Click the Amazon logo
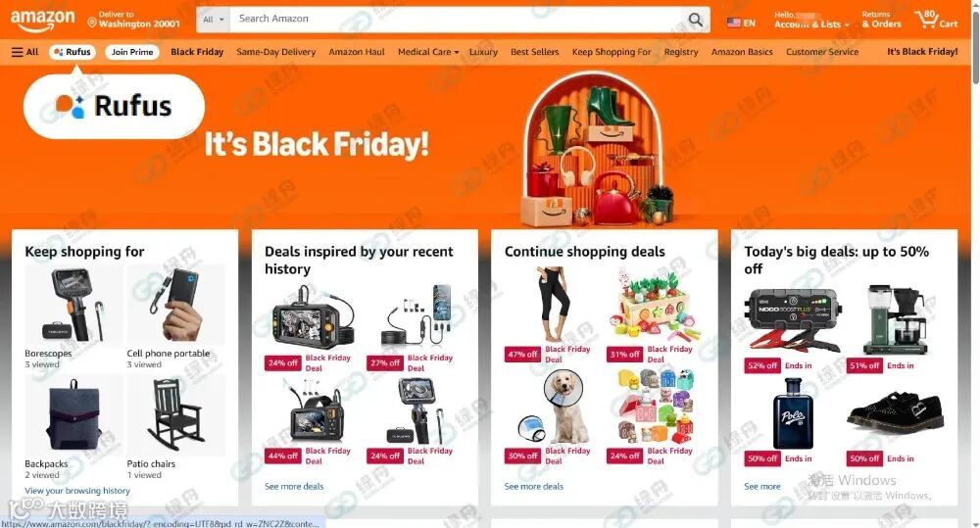 click(42, 21)
